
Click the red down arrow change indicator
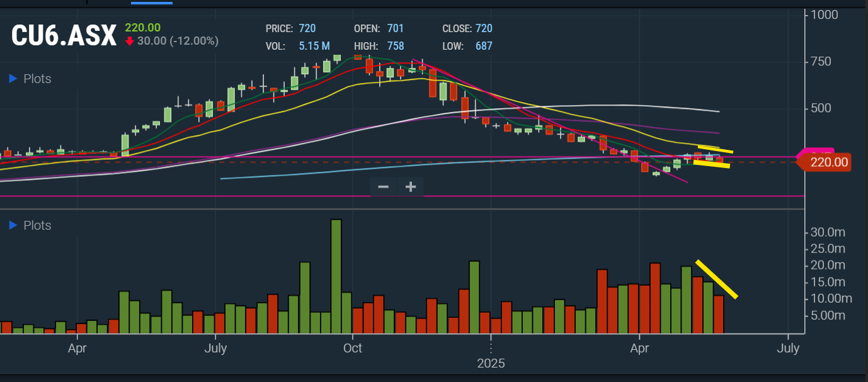click(129, 41)
